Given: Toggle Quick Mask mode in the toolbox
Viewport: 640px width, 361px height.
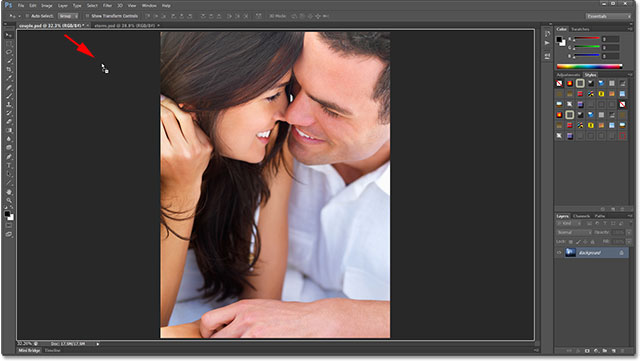Looking at the screenshot, I should (9, 225).
